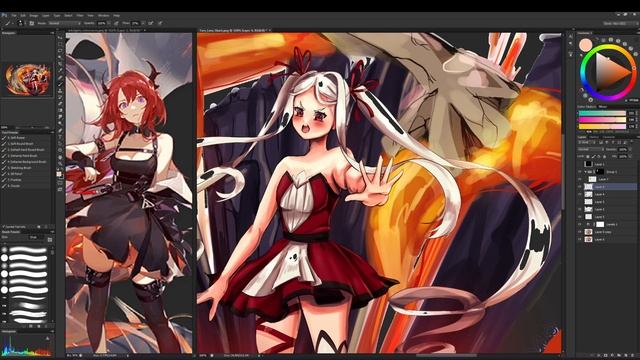640x360 pixels.
Task: Toggle lock all for the layer
Action: tap(604, 156)
